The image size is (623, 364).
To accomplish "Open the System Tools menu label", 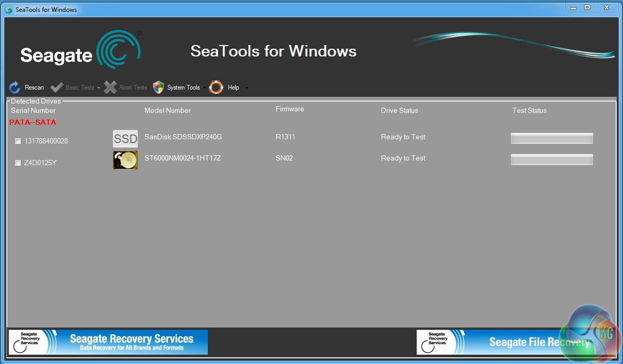I will pyautogui.click(x=183, y=88).
